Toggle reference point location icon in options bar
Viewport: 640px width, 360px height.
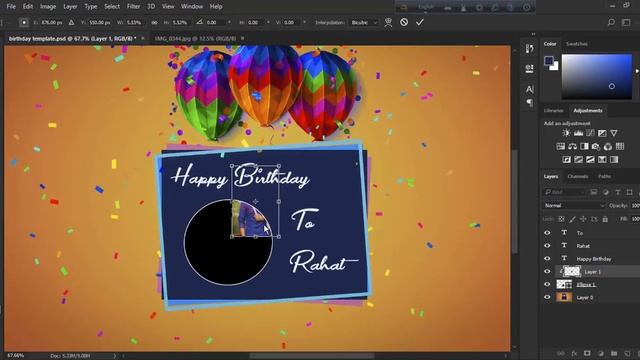click(24, 22)
